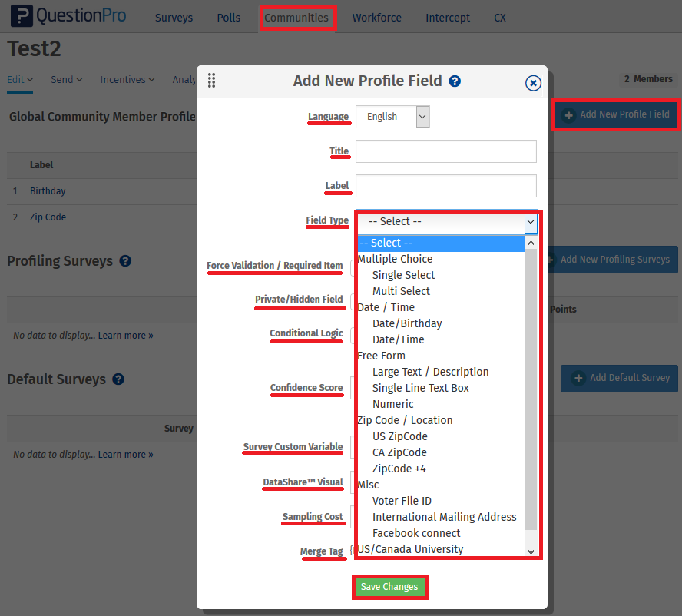Select Date/Birthday from the field type list
This screenshot has width=682, height=616.
(407, 323)
